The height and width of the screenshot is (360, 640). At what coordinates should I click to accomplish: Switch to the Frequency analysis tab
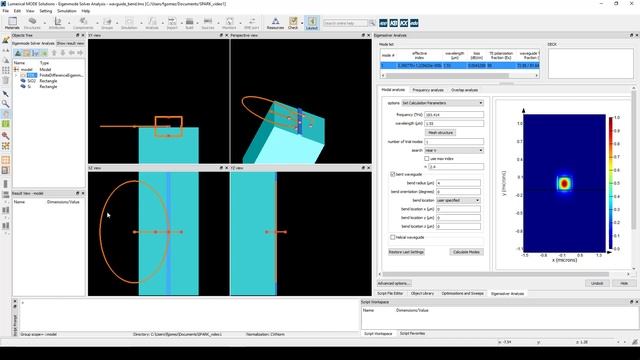[x=428, y=90]
